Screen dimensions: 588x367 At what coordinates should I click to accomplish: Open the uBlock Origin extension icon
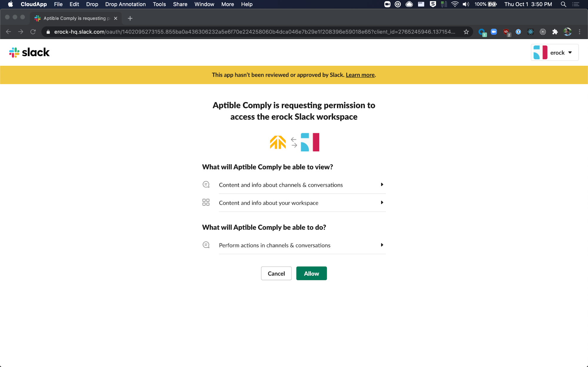506,32
